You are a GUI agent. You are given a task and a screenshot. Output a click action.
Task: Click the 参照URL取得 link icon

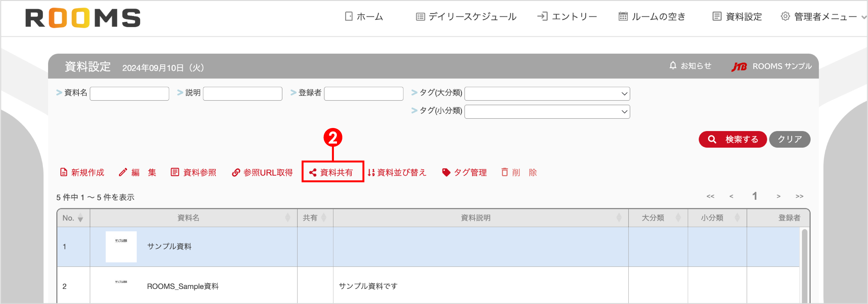(x=236, y=172)
